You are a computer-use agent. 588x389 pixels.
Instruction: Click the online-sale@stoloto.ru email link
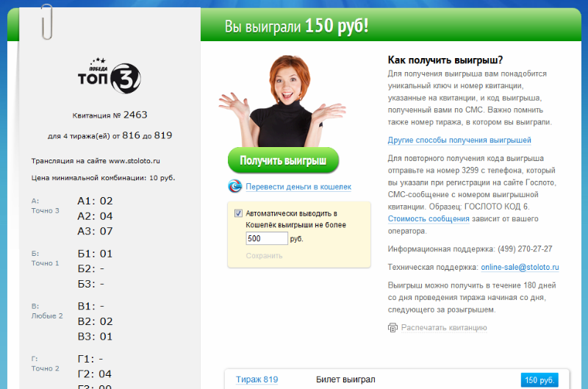click(x=520, y=267)
